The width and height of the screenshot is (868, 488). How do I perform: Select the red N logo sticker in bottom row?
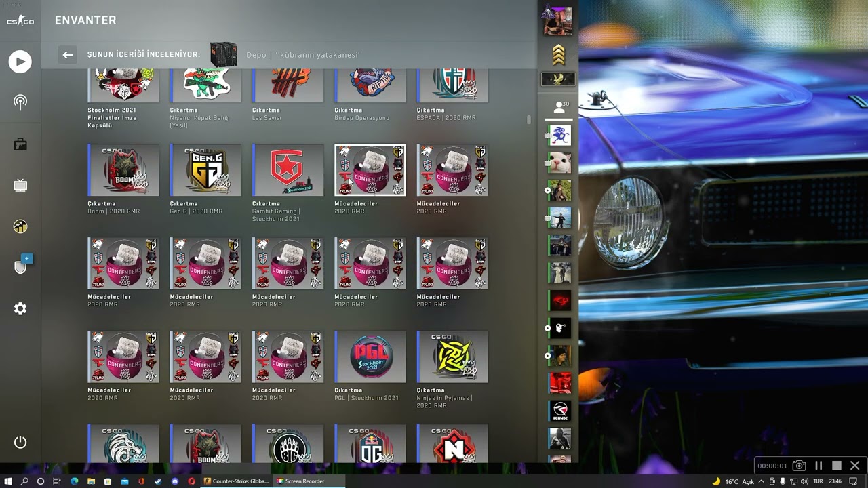click(x=452, y=443)
